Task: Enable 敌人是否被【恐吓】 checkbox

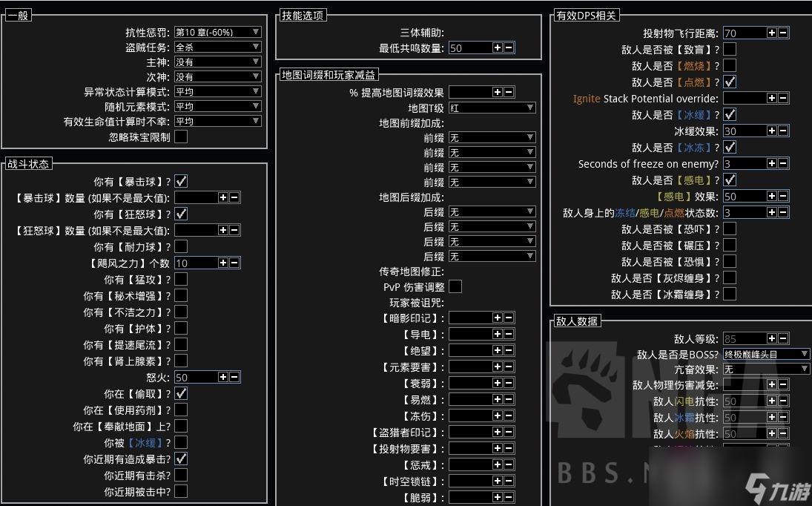Action: (x=730, y=229)
